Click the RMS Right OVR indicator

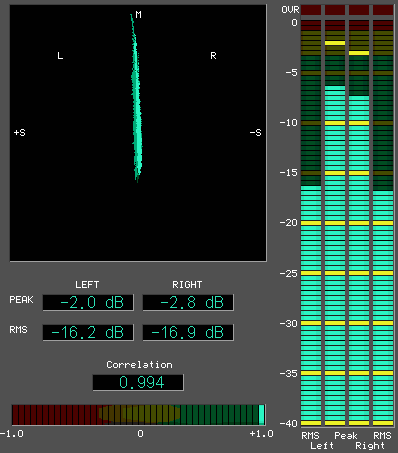pyautogui.click(x=383, y=10)
